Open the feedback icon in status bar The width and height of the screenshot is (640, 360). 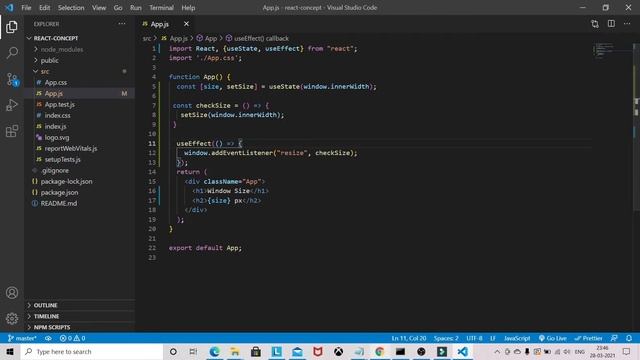coord(614,338)
